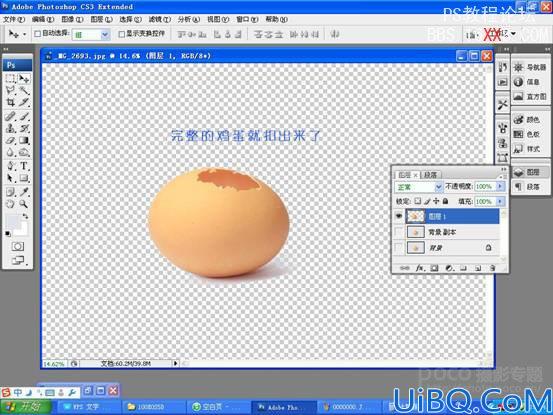Select the Clone Stamp tool
Viewport: 553px width, 415px height.
click(x=11, y=128)
